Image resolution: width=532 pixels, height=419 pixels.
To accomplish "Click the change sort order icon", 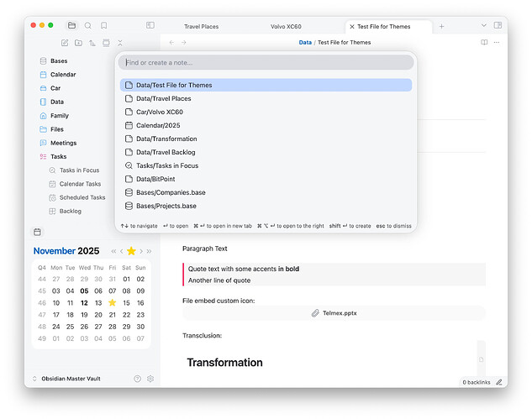I will tap(92, 43).
